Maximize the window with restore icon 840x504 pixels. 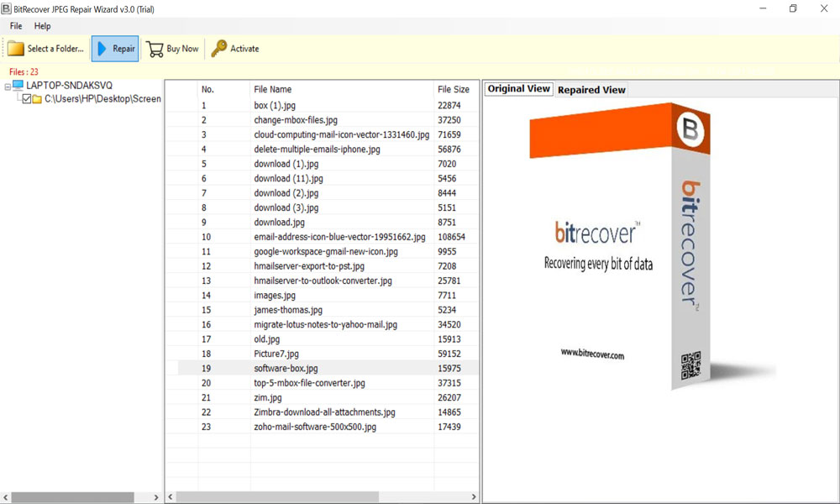(x=792, y=8)
